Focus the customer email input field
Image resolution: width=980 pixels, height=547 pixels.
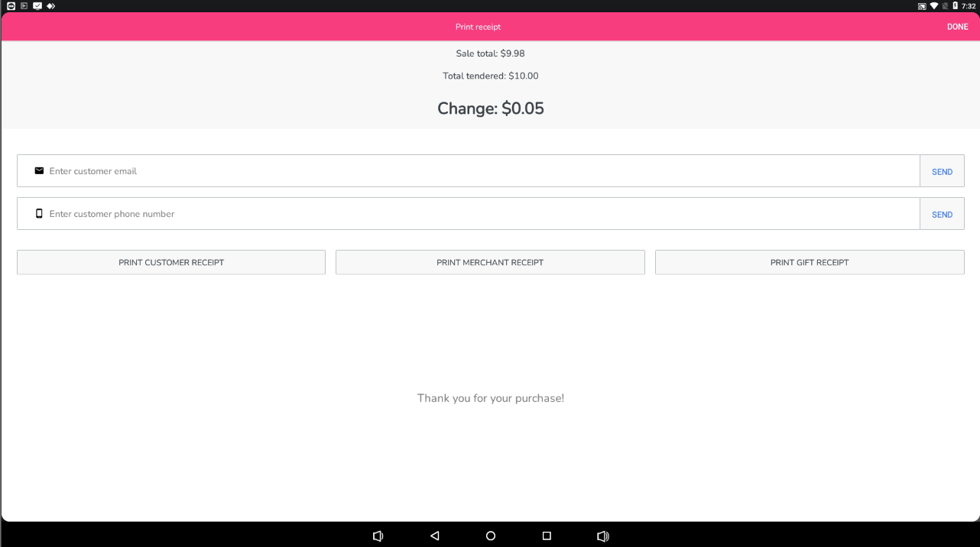point(482,171)
